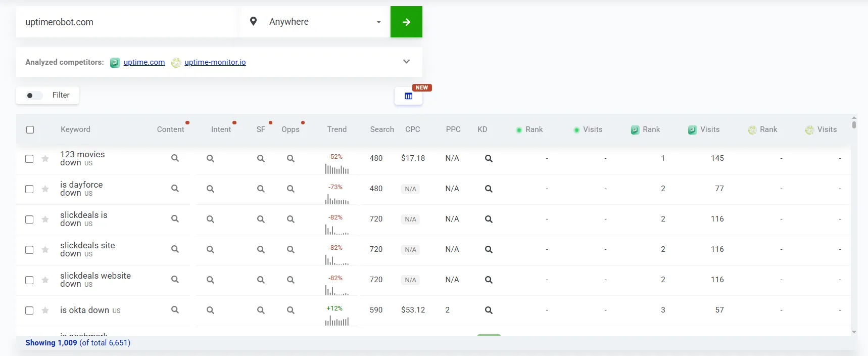Tick the checkbox for 'is dayforce down'
The height and width of the screenshot is (356, 868).
[x=29, y=189]
